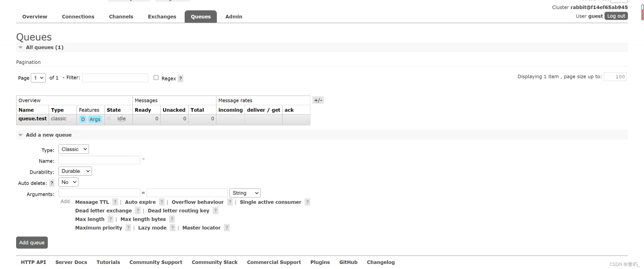Open help for Auto expire argument
The width and height of the screenshot is (644, 269).
point(162,202)
